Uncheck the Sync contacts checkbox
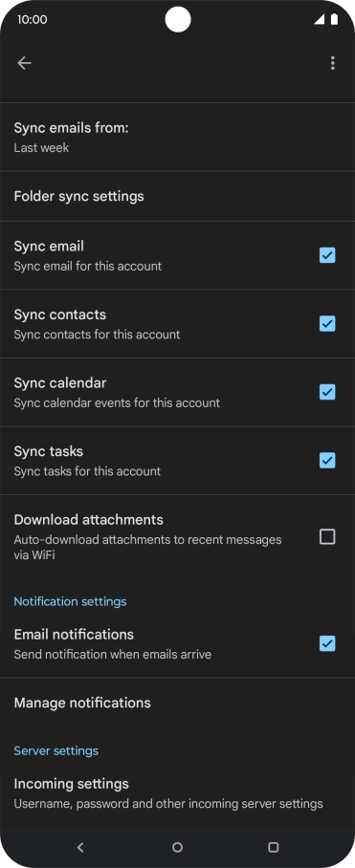This screenshot has width=355, height=868. (x=327, y=324)
